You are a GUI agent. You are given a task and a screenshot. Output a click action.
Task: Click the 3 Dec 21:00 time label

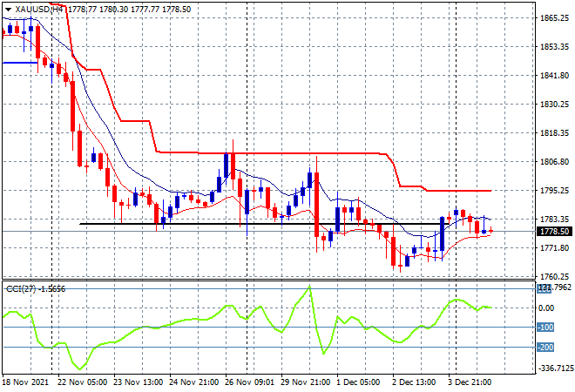[x=470, y=382]
